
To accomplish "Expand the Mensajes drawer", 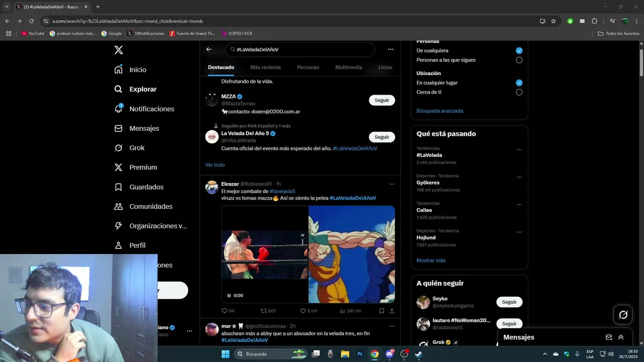I will [x=621, y=337].
